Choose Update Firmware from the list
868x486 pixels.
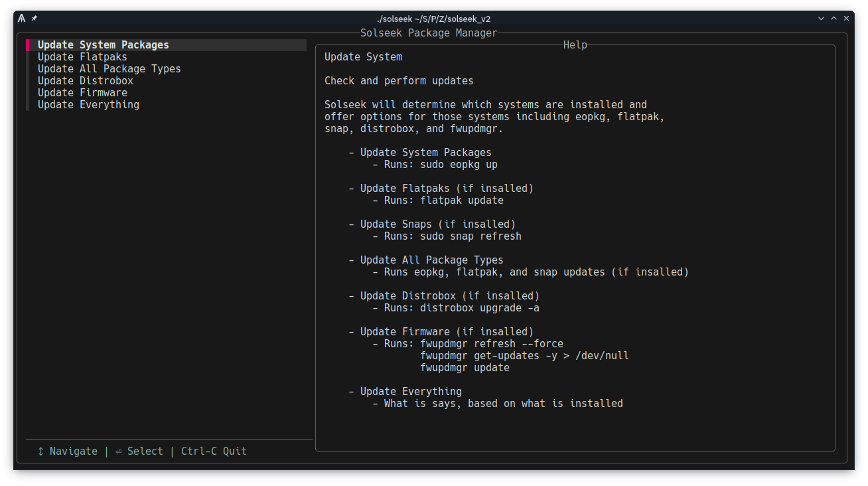point(82,93)
